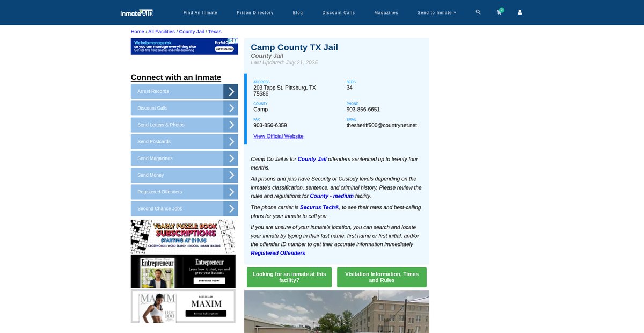The width and height of the screenshot is (644, 333).
Task: Click the arrow beside Second Chance Jobs
Action: point(231,208)
